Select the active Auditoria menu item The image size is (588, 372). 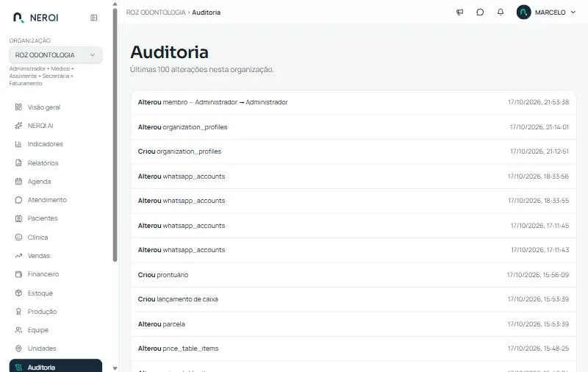56,366
